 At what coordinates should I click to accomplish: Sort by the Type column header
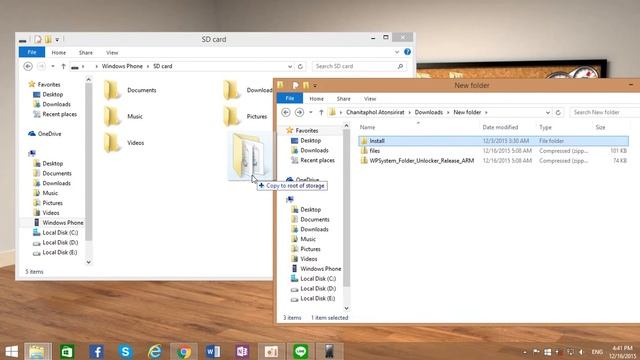545,127
